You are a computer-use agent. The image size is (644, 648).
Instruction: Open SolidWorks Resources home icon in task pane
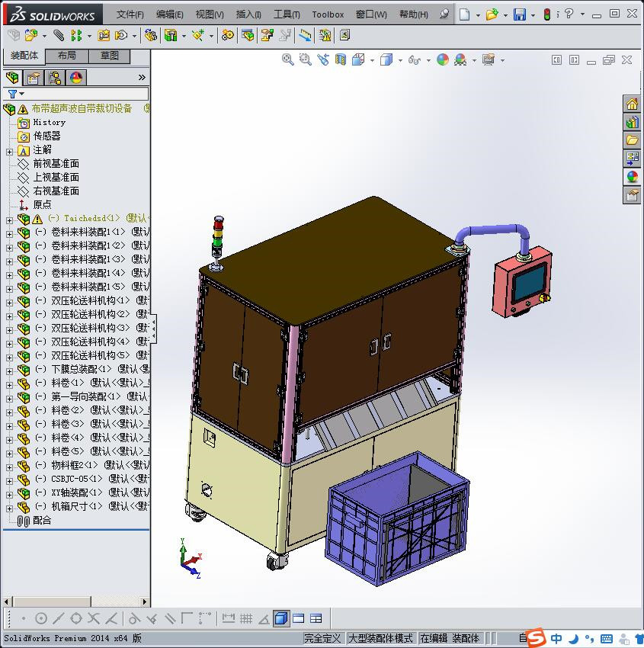632,104
